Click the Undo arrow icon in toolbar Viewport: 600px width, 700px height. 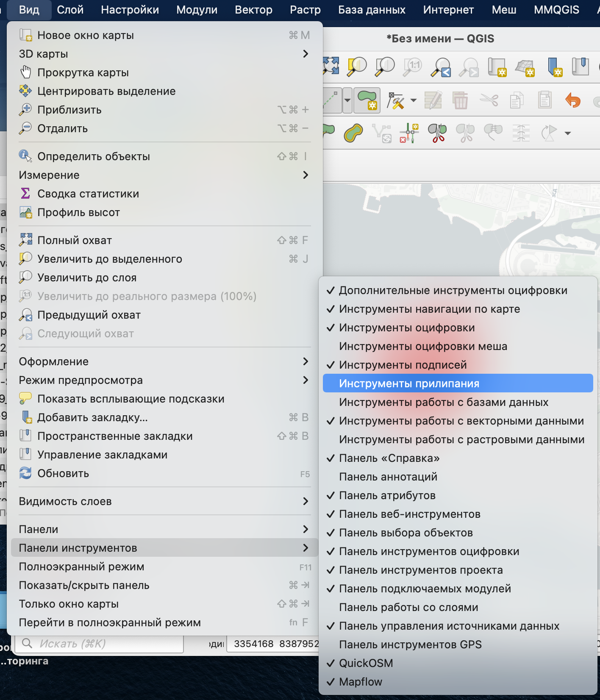tap(572, 101)
